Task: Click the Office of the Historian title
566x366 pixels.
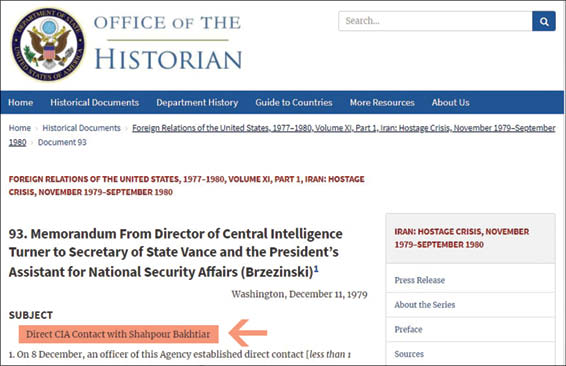Action: (168, 43)
